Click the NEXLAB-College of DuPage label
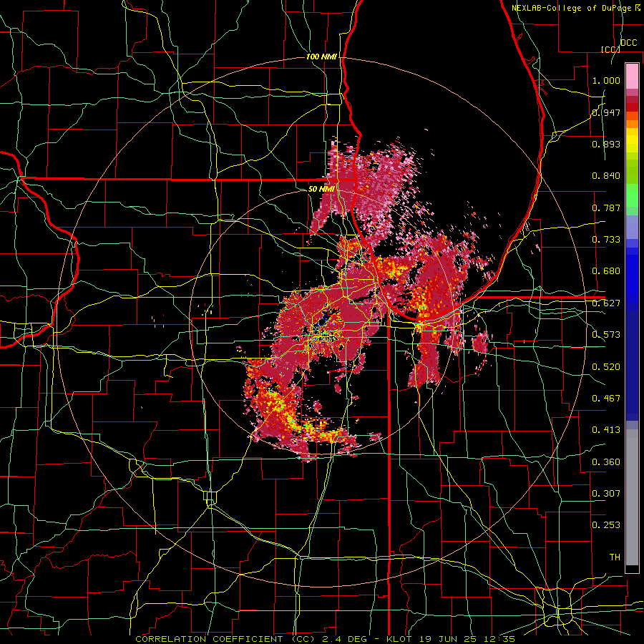The height and width of the screenshot is (644, 644). pos(572,8)
